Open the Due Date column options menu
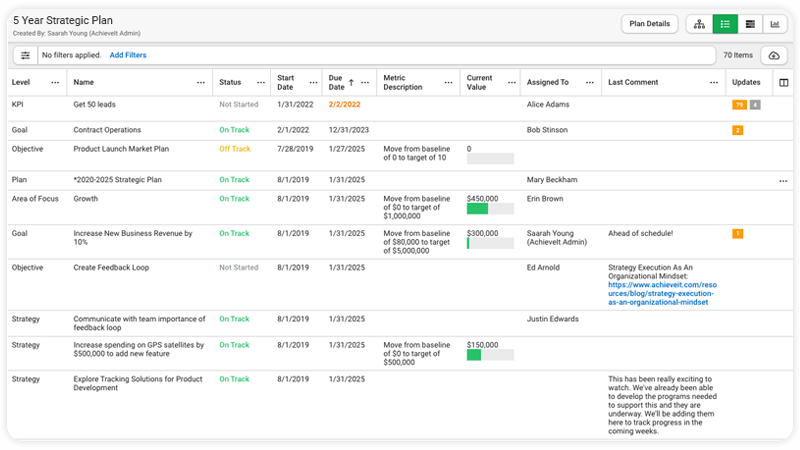The width and height of the screenshot is (800, 450). point(365,83)
